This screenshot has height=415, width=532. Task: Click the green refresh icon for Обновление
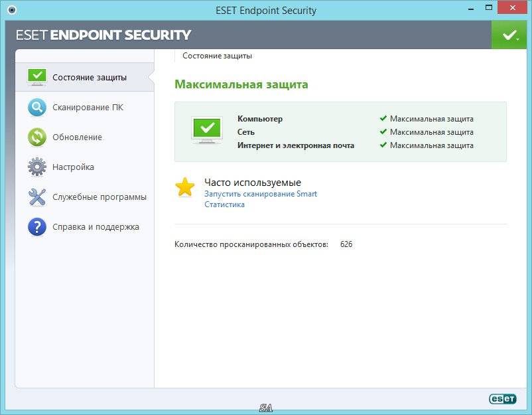[x=37, y=137]
